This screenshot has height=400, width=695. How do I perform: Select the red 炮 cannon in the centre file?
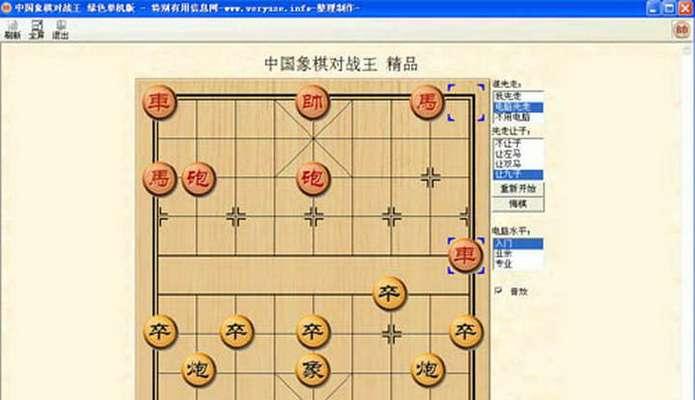313,179
